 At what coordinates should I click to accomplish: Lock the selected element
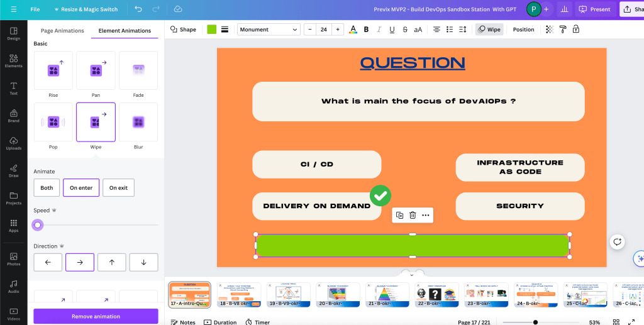[x=576, y=29]
